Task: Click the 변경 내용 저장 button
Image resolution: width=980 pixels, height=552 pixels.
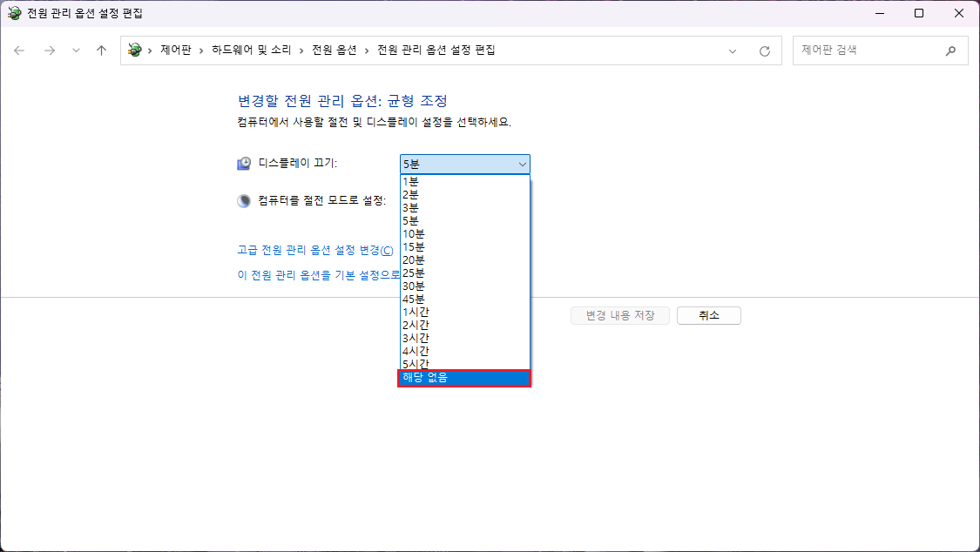Action: click(x=619, y=315)
